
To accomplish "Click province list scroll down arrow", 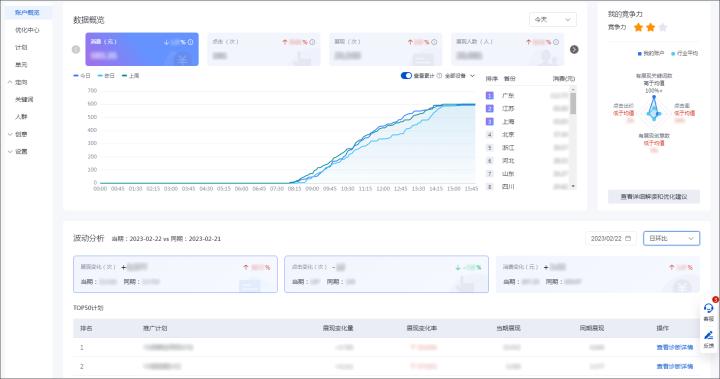I will 573,186.
